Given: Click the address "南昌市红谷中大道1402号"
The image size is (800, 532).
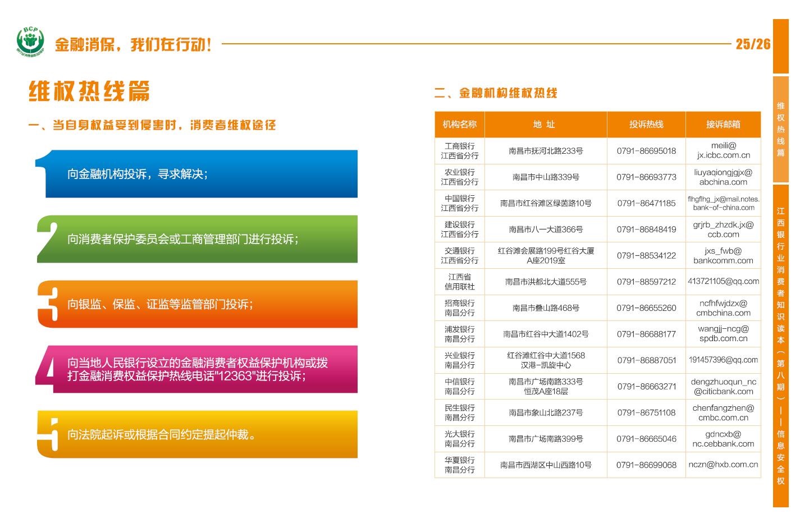Looking at the screenshot, I should point(546,334).
